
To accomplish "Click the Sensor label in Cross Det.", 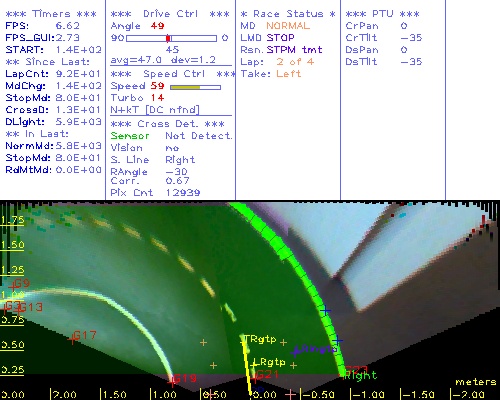I will tap(130, 136).
